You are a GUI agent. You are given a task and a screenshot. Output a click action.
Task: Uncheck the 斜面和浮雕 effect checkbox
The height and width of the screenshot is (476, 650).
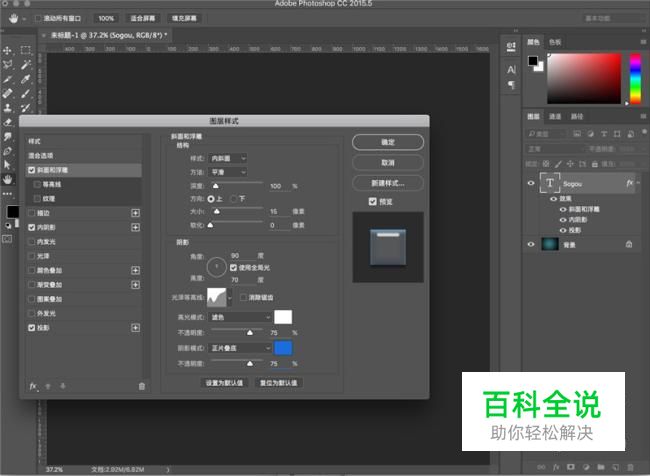click(x=32, y=170)
